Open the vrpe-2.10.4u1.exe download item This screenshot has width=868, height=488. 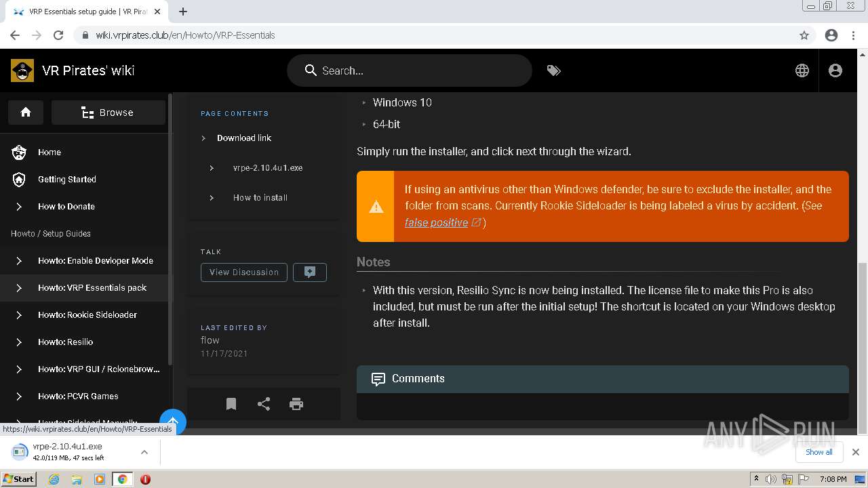[x=68, y=452]
